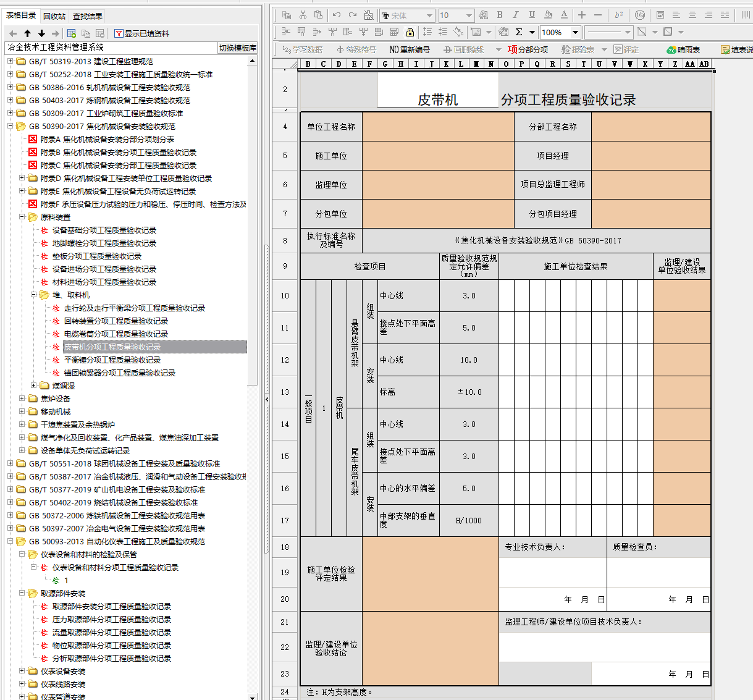
Task: Click the add new table icon with green plus
Action: point(72,33)
